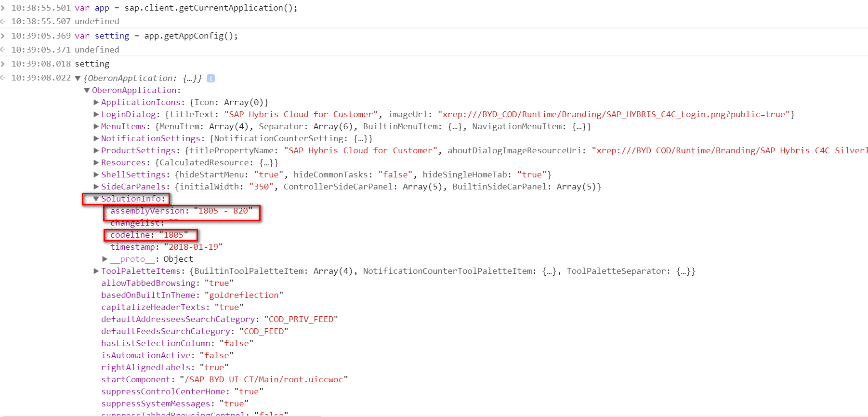Click the info icon next to OberonApplication object
This screenshot has width=868, height=417.
click(x=210, y=78)
